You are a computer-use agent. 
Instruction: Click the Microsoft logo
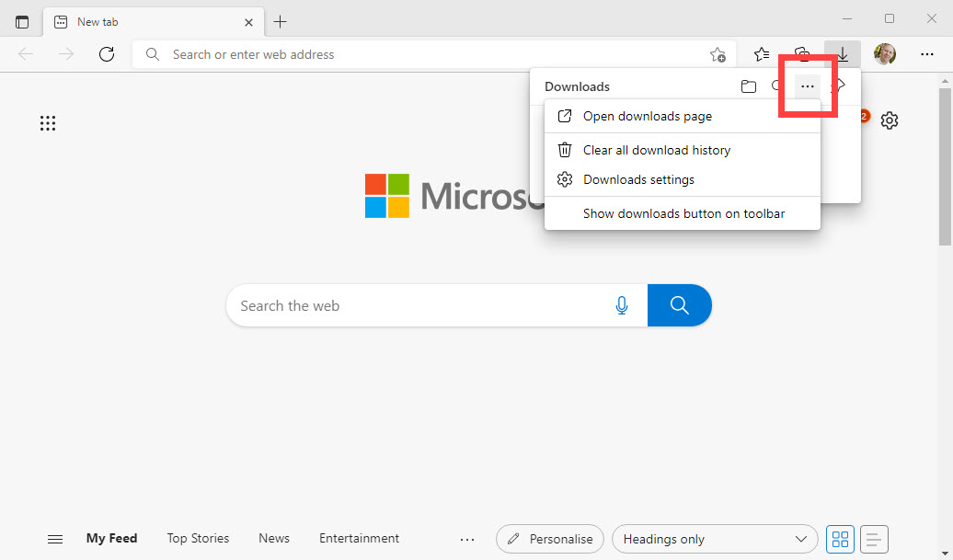(453, 196)
